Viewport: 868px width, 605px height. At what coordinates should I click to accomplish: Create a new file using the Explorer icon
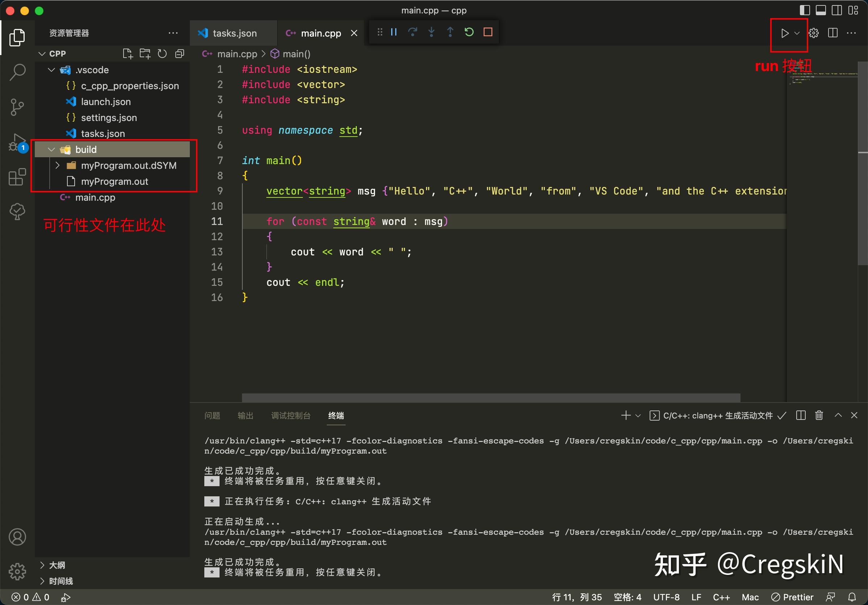(x=128, y=53)
